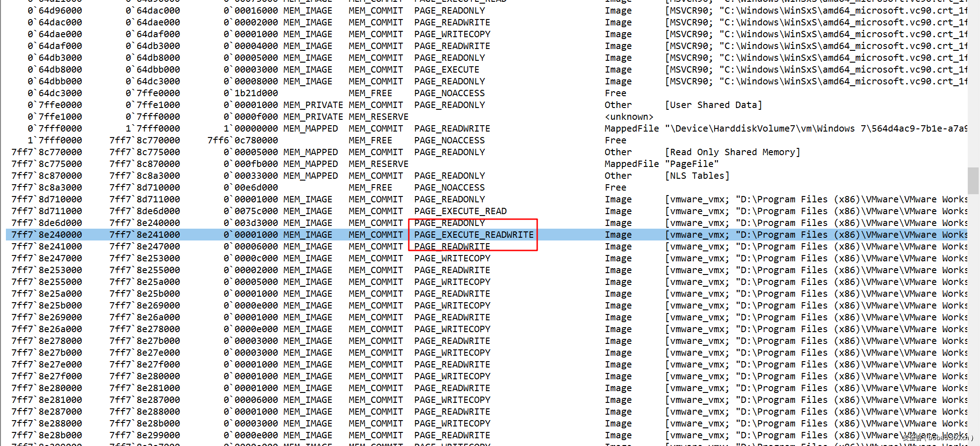Select MEM_IMAGE in the highlighted 7ff7`8e240000 row

coord(308,235)
